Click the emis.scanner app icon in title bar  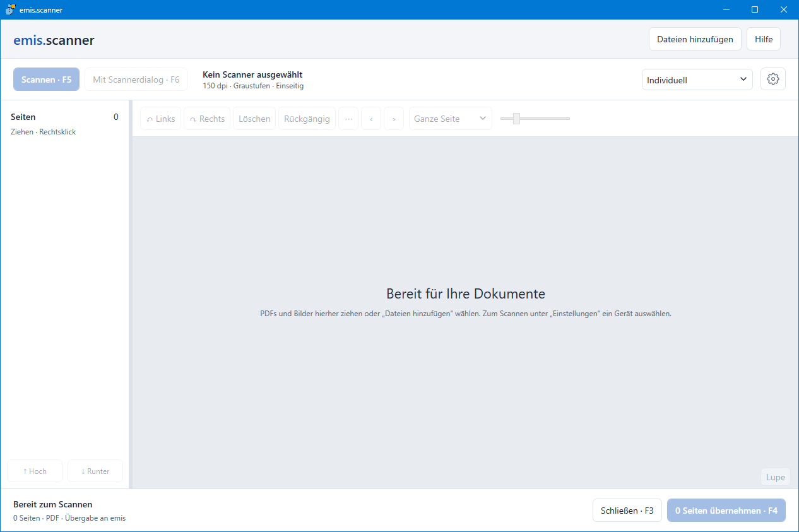[x=10, y=9]
